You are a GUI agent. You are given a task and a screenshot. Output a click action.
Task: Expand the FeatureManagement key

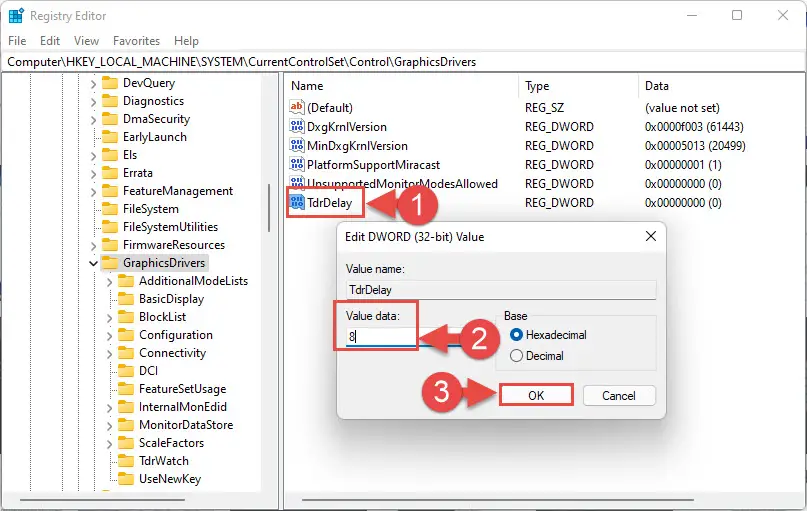pyautogui.click(x=93, y=191)
